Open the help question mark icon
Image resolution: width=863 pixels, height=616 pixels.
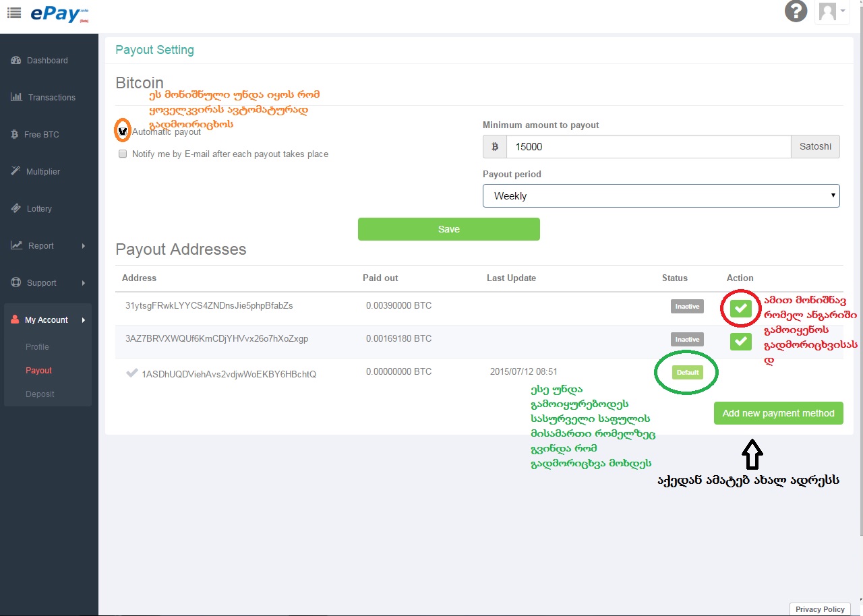click(x=796, y=11)
